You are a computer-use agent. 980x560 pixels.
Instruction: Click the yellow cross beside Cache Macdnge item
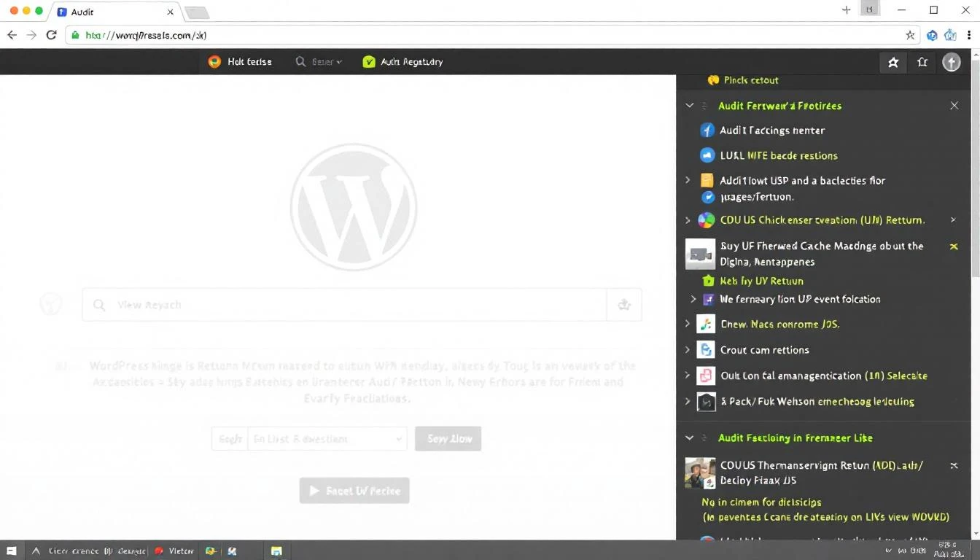click(954, 246)
